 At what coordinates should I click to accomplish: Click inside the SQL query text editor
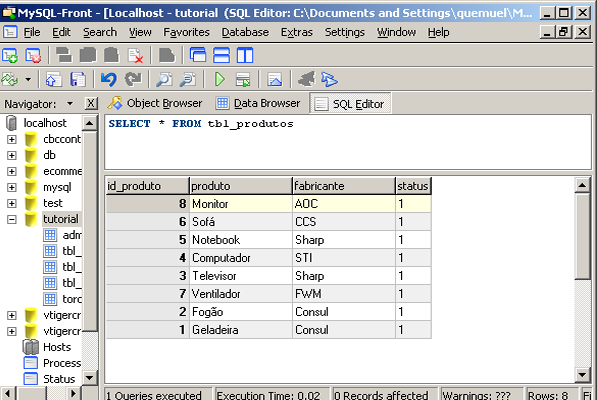[348, 142]
